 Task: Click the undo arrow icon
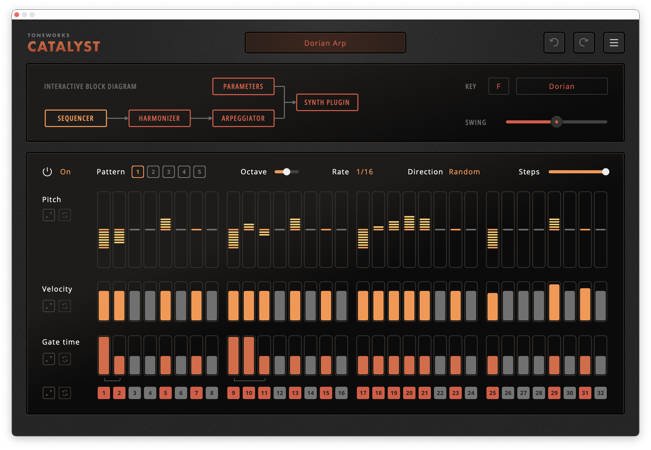coord(554,43)
